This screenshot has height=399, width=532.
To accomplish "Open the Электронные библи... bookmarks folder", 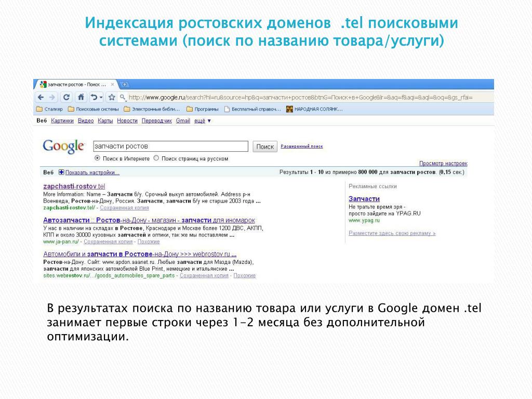I will [152, 109].
